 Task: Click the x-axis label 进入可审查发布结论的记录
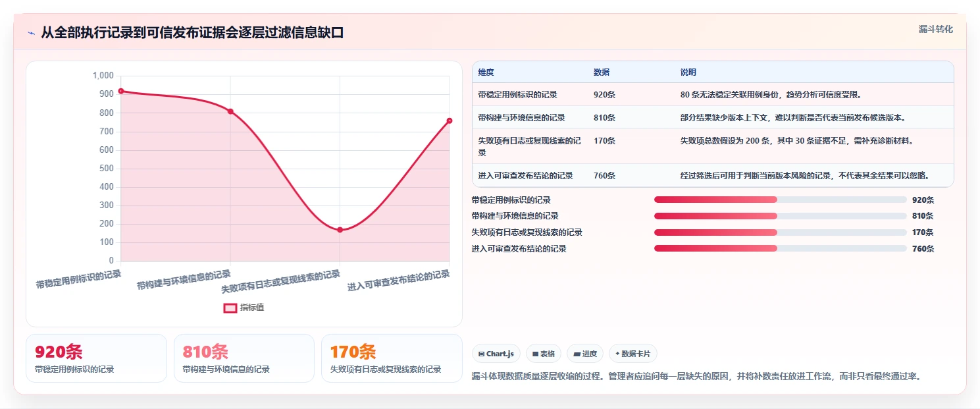point(399,280)
